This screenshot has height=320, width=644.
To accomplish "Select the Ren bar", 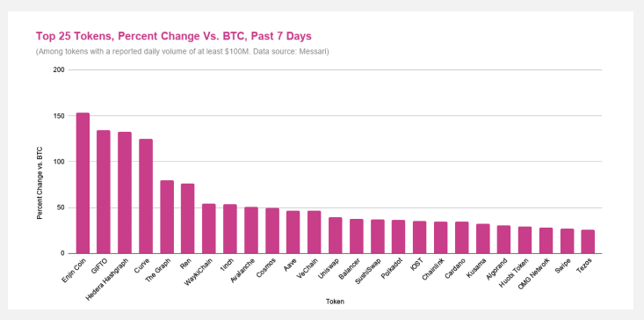I will 188,219.
